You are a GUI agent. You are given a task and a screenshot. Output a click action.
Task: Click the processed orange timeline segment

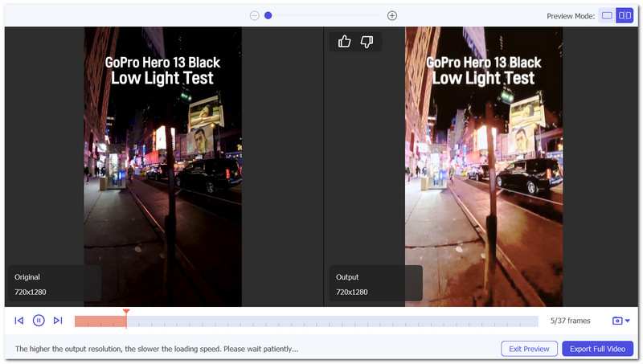click(100, 321)
